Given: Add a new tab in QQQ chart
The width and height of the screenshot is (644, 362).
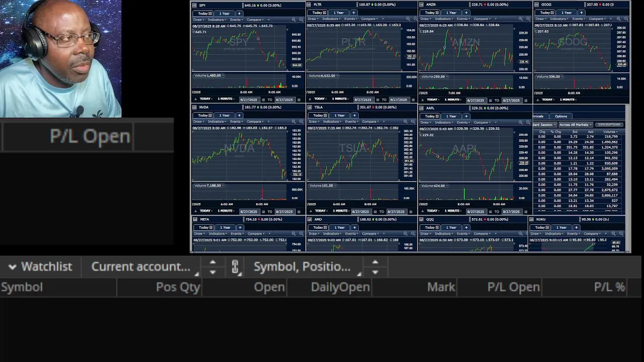Looking at the screenshot, I should click(466, 228).
